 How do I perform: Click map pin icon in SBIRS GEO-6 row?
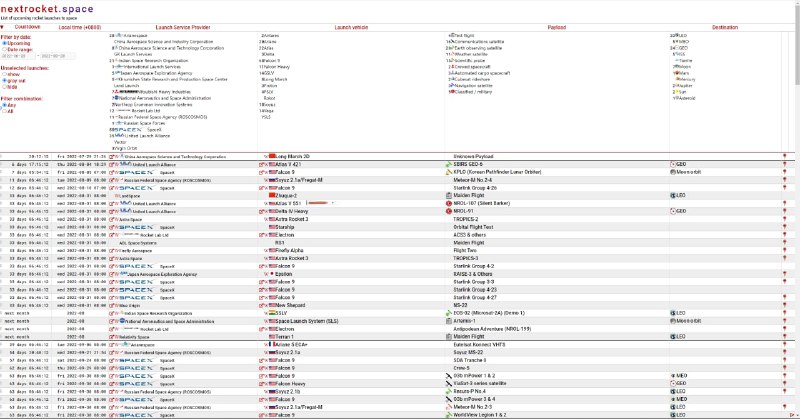[x=785, y=164]
